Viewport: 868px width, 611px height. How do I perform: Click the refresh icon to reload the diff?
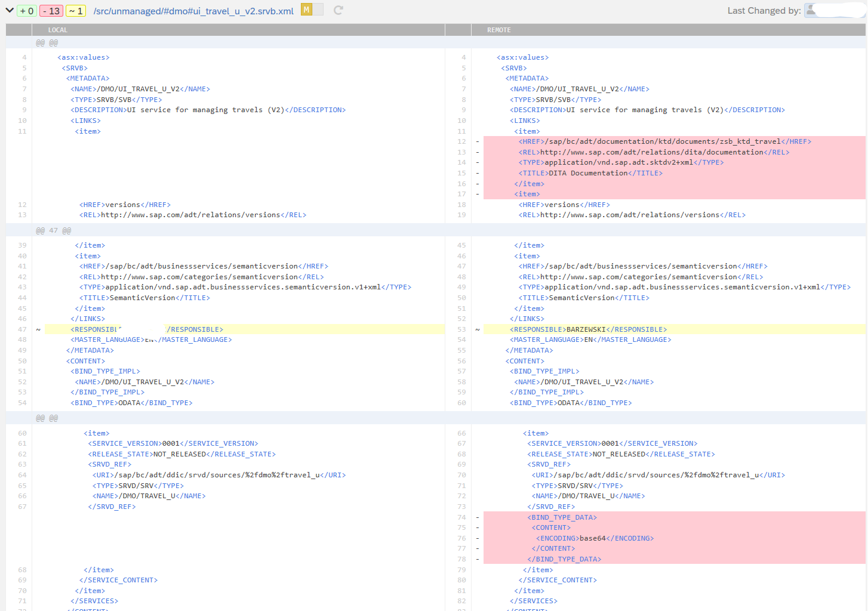pos(338,10)
